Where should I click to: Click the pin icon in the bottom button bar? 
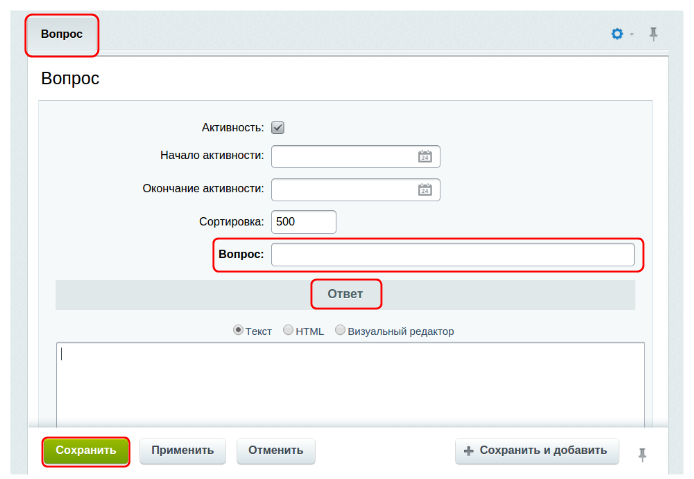pyautogui.click(x=643, y=454)
